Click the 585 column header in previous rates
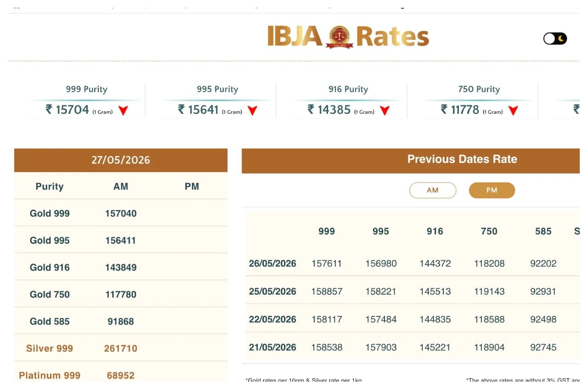588x390 pixels. pyautogui.click(x=543, y=231)
